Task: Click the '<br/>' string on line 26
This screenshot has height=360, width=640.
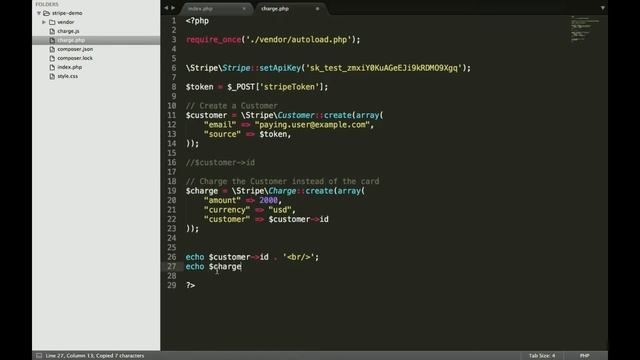Action: coord(298,257)
